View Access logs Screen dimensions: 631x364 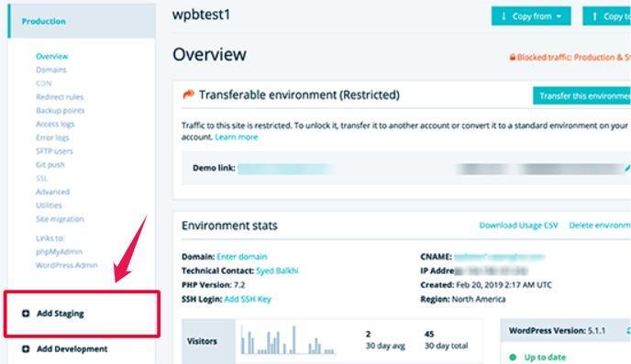coord(55,125)
